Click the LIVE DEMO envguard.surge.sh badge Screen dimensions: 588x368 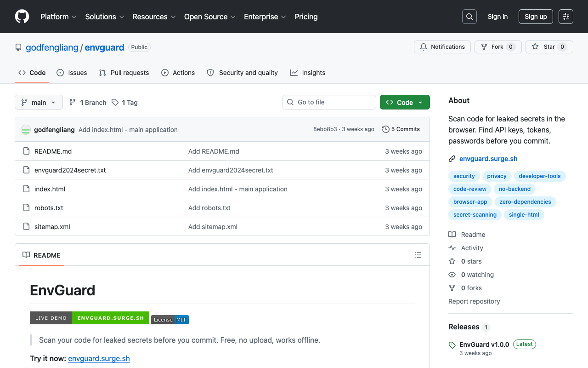pyautogui.click(x=90, y=318)
